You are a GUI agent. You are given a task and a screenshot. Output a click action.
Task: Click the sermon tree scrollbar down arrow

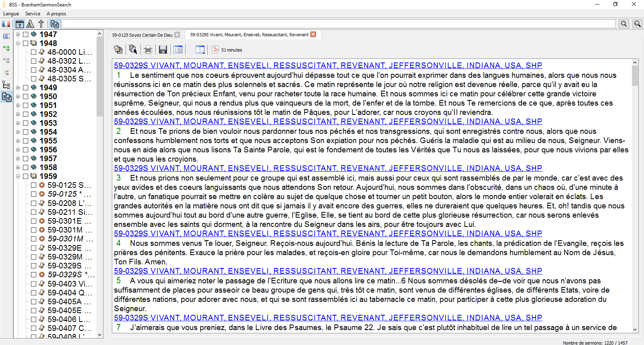click(100, 335)
